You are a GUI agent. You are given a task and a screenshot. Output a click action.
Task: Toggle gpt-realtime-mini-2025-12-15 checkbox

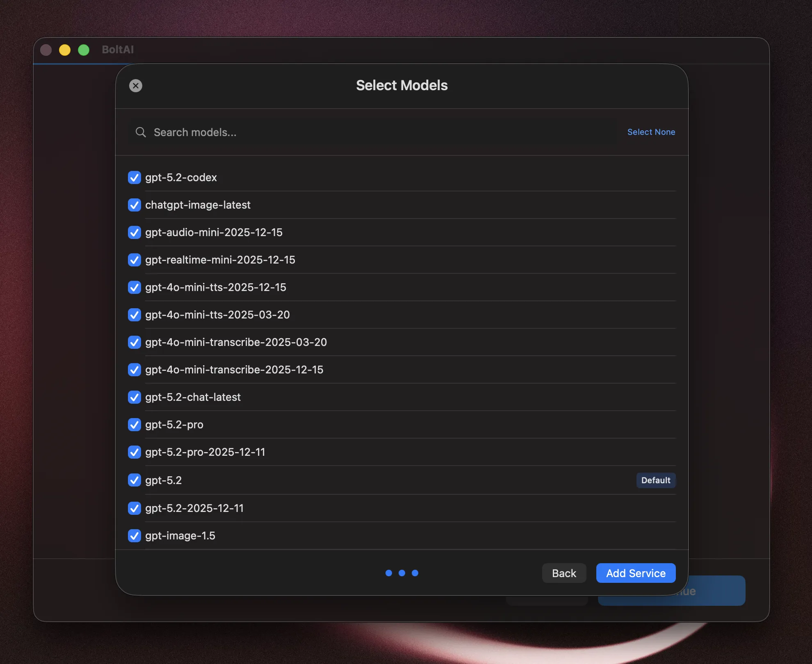(x=135, y=260)
